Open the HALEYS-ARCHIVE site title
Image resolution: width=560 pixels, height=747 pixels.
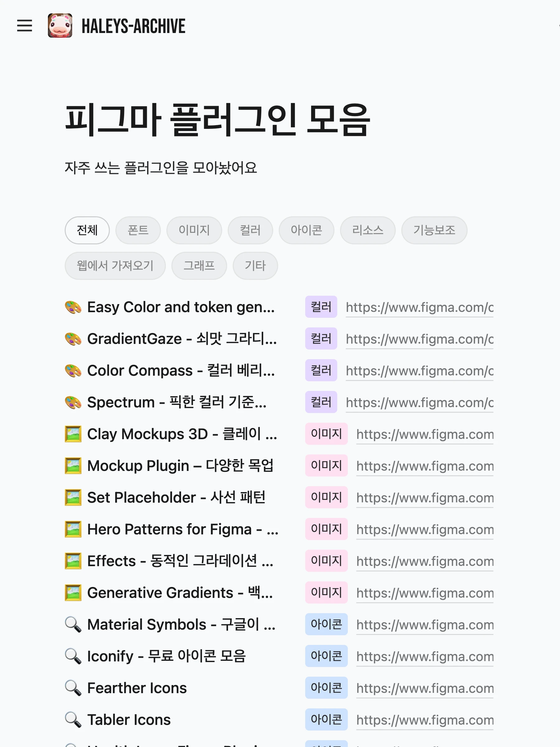tap(133, 26)
